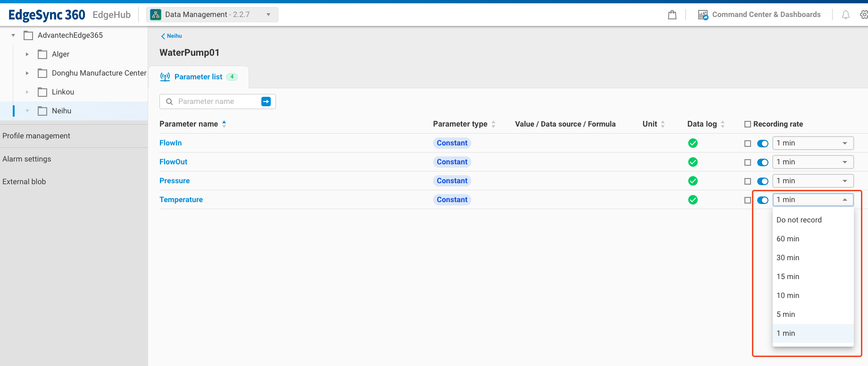Click the Temperature data log green check
This screenshot has width=868, height=366.
[x=693, y=200]
